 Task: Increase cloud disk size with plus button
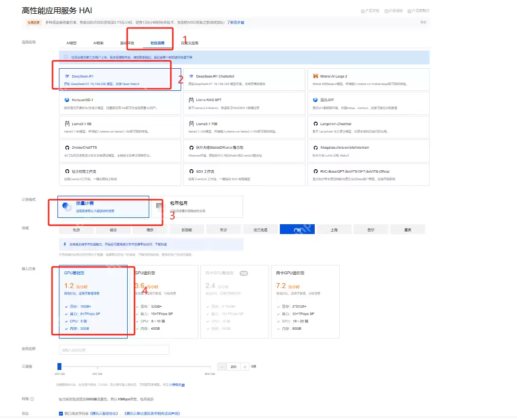click(245, 367)
